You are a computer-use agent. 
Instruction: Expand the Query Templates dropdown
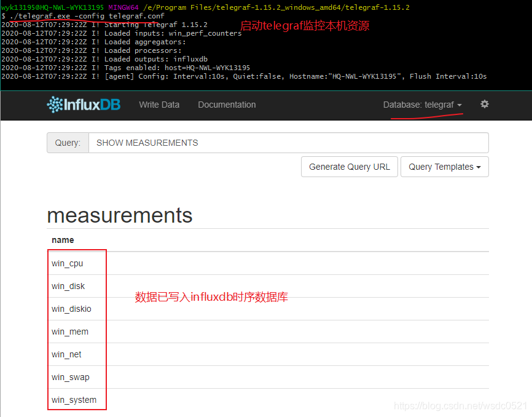click(x=444, y=167)
